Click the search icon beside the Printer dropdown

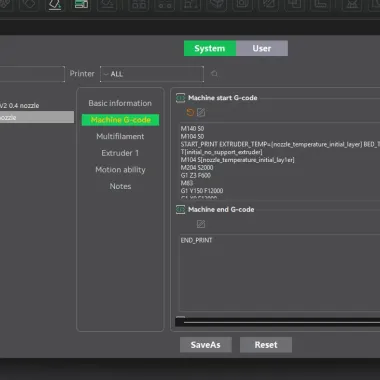coord(214,74)
